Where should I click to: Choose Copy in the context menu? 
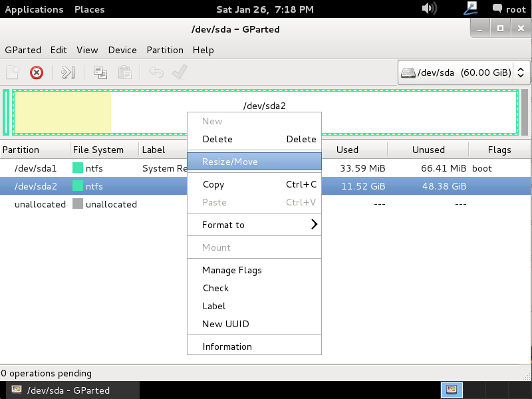[x=254, y=184]
